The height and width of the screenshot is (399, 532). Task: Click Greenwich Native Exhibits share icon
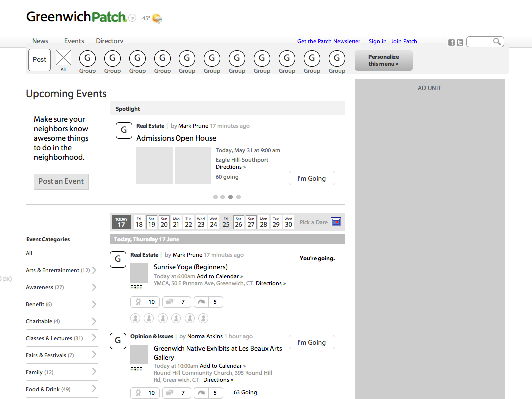pyautogui.click(x=201, y=393)
